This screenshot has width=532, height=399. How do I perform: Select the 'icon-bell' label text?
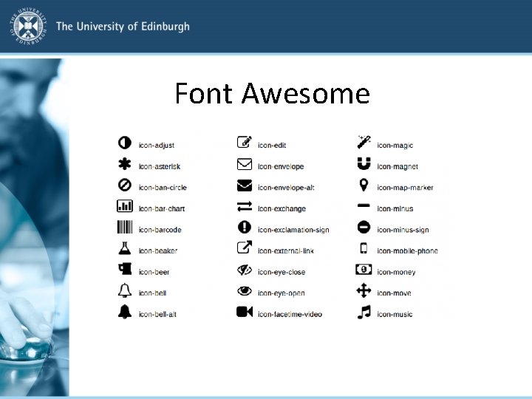tap(152, 293)
